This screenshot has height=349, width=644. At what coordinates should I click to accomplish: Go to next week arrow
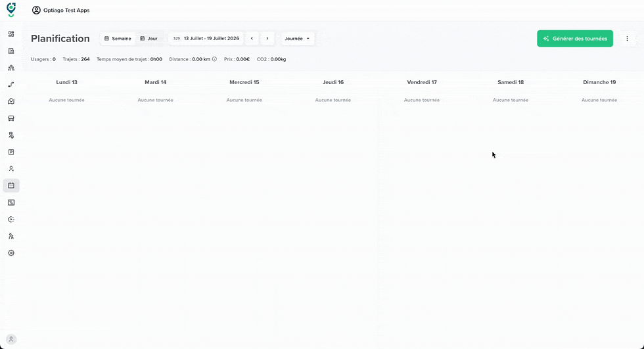[x=267, y=39]
